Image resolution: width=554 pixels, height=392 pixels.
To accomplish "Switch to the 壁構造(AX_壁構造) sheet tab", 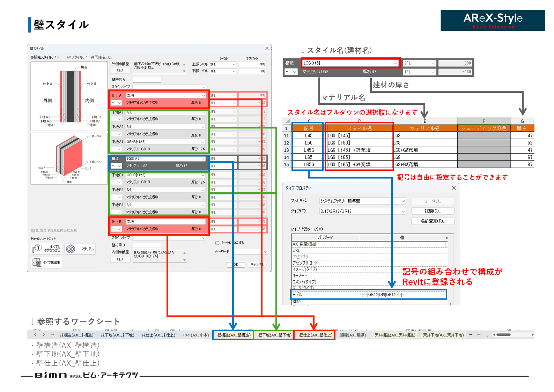I will [x=234, y=335].
